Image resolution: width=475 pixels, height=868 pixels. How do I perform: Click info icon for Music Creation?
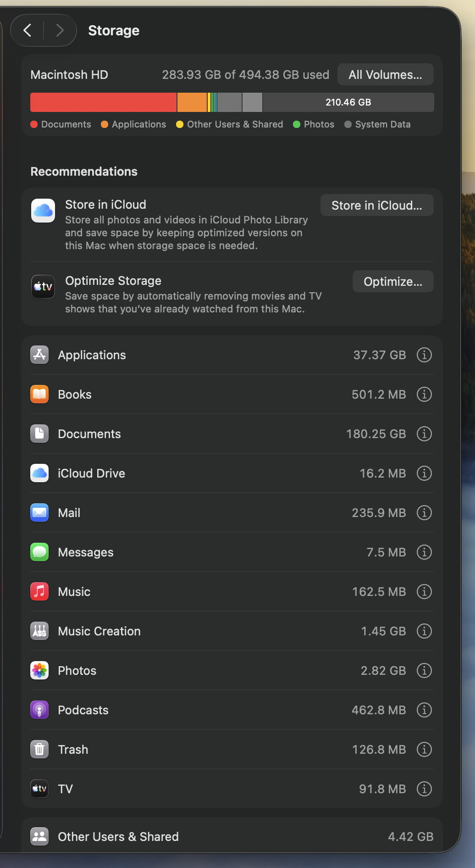point(424,631)
